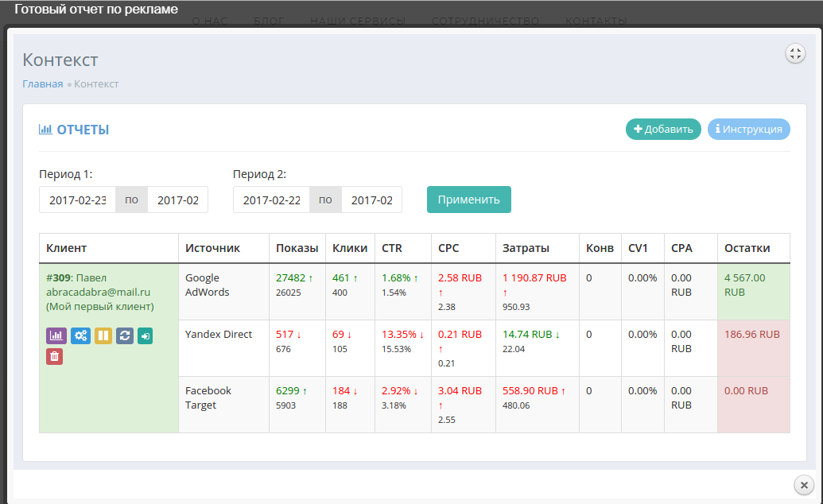Edit the Период 1 start date field
This screenshot has width=823, height=504.
[77, 200]
